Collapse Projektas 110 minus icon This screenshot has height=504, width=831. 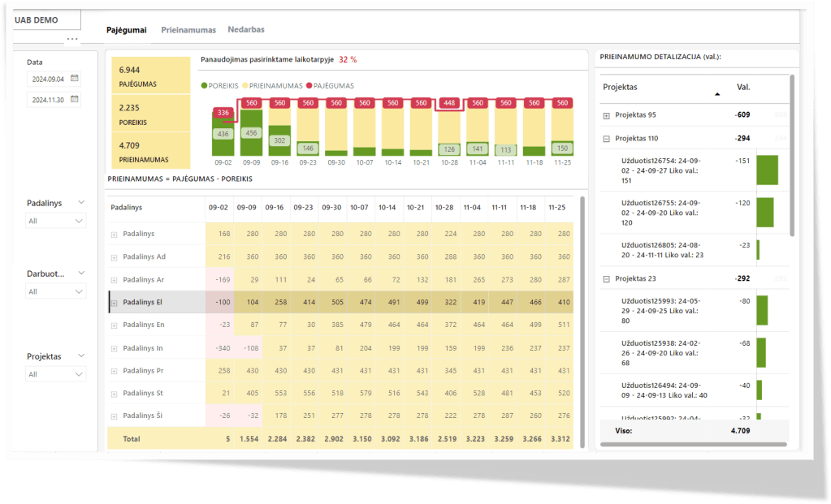tap(606, 139)
